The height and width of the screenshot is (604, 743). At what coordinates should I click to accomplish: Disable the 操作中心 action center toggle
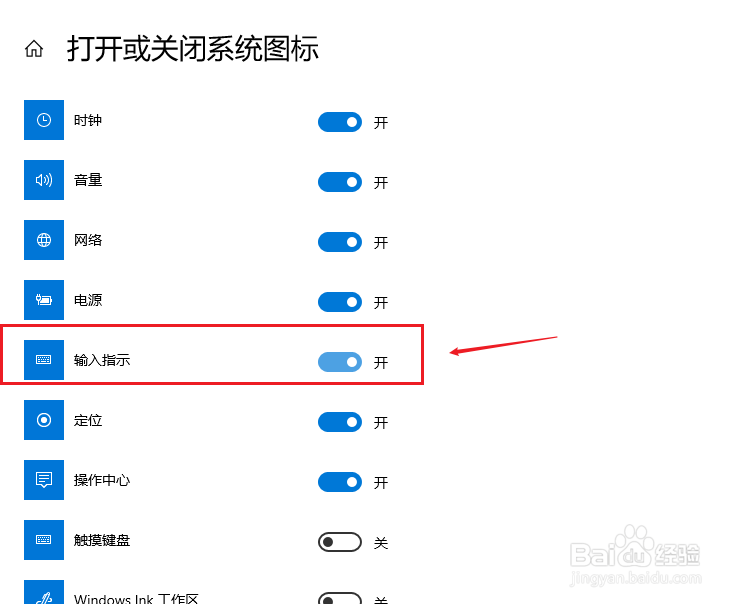[340, 482]
